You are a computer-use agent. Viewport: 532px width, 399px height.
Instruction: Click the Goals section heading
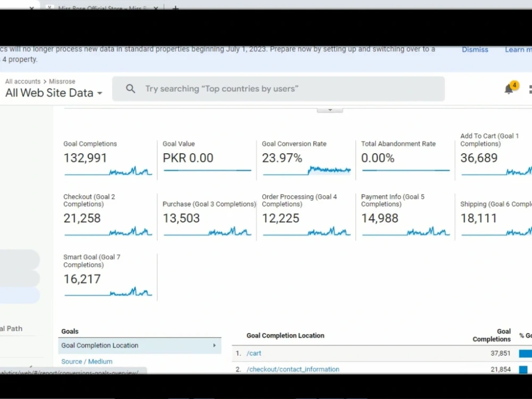(70, 331)
